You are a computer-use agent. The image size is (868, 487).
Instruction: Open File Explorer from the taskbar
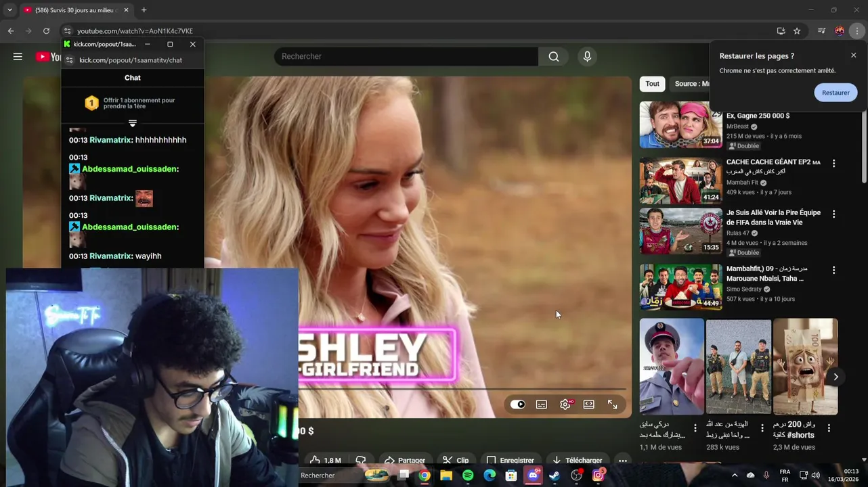[x=446, y=476]
